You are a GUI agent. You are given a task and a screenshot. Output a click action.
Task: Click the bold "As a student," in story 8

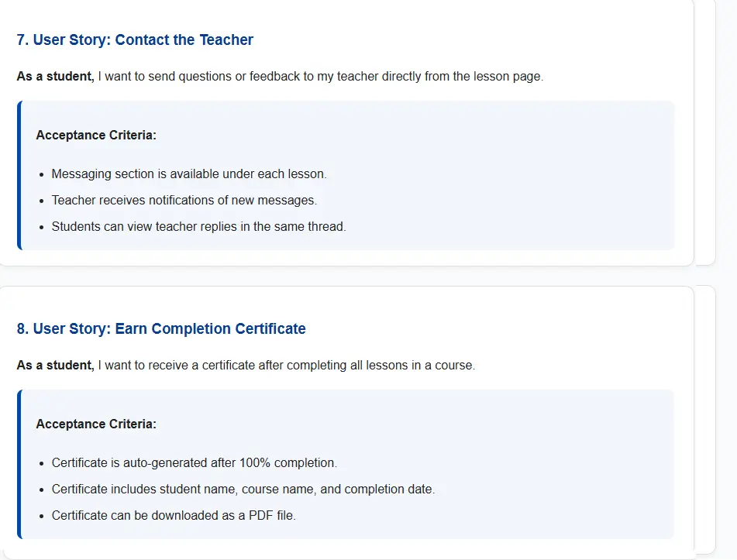click(x=55, y=365)
